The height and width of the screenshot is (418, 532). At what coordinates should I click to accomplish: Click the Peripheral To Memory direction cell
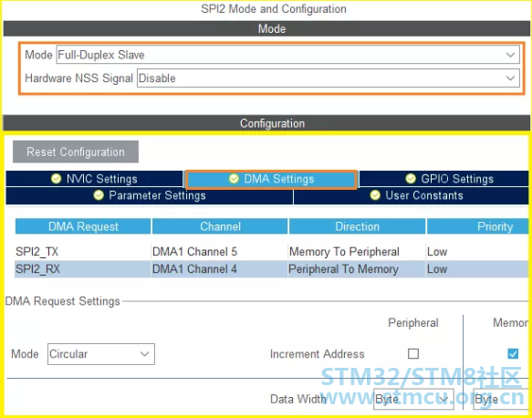[357, 269]
